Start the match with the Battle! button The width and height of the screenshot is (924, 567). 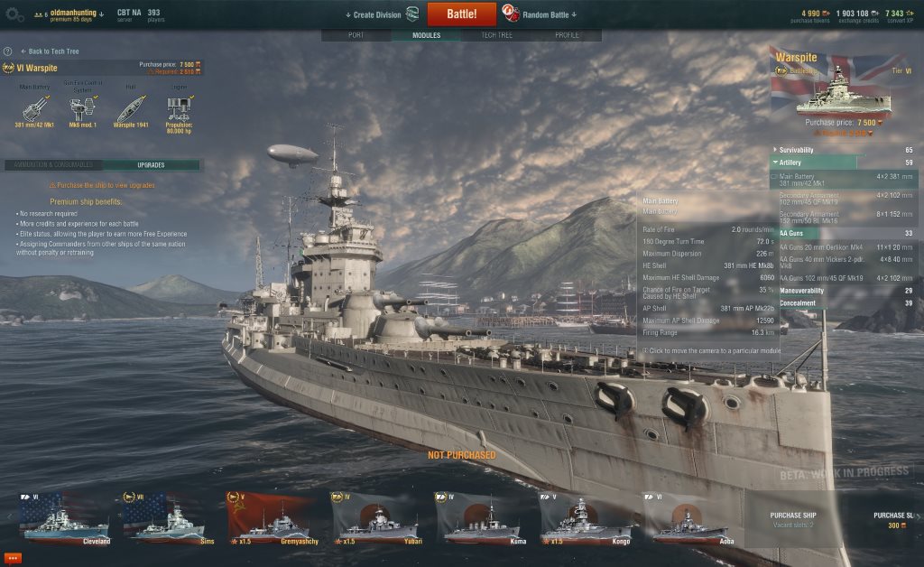[x=461, y=14]
